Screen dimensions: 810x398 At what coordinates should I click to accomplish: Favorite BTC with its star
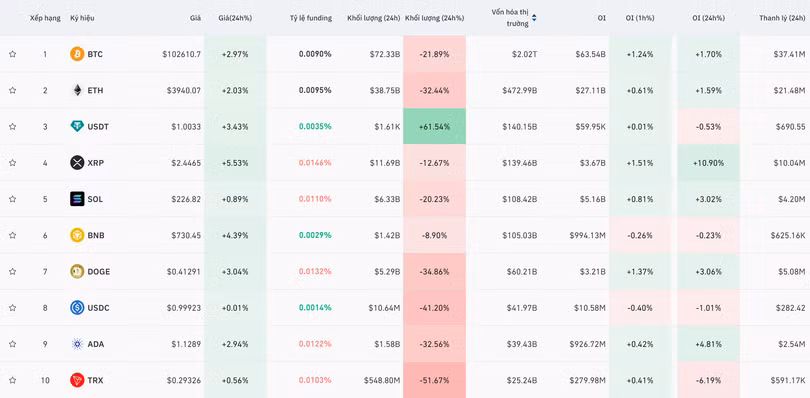[x=12, y=54]
